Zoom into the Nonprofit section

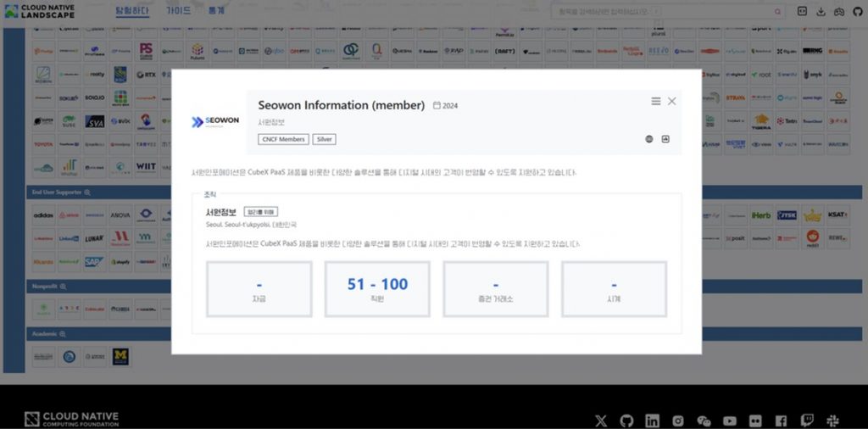63,287
